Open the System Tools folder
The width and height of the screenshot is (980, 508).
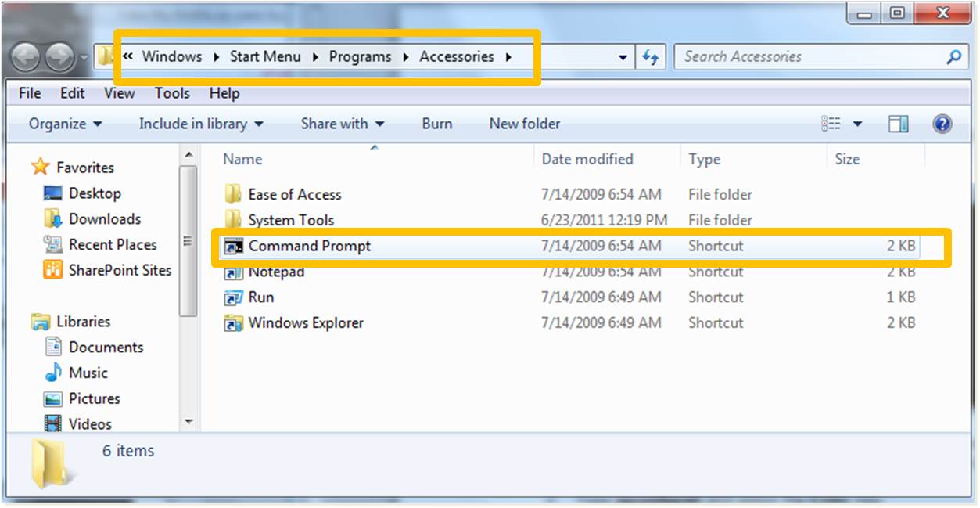(x=290, y=221)
